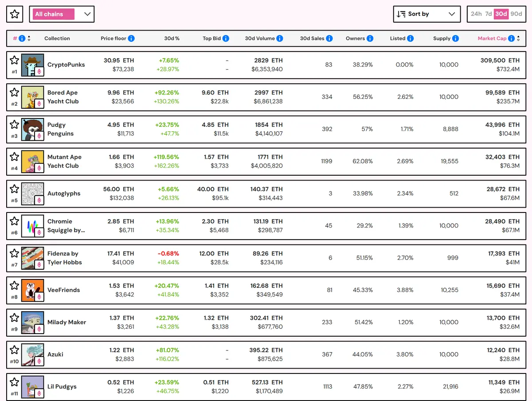Image resolution: width=532 pixels, height=401 pixels.
Task: Click the 30d % column header
Action: point(172,39)
